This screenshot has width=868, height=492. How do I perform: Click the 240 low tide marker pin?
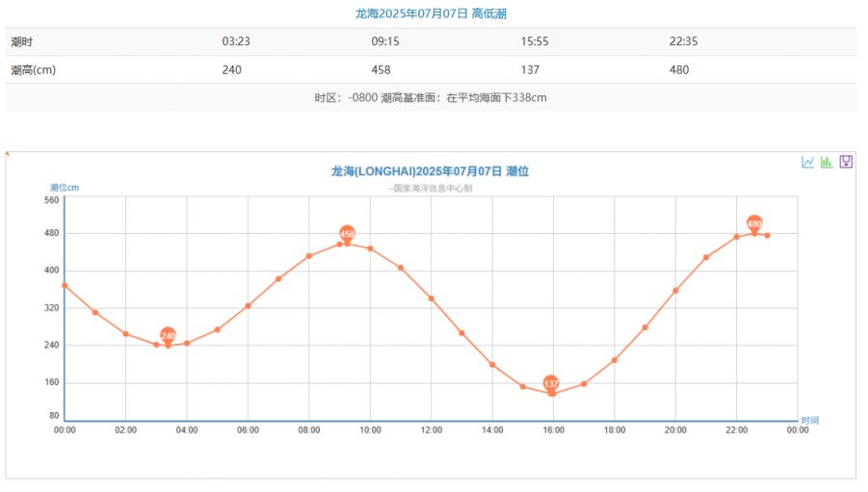point(168,335)
